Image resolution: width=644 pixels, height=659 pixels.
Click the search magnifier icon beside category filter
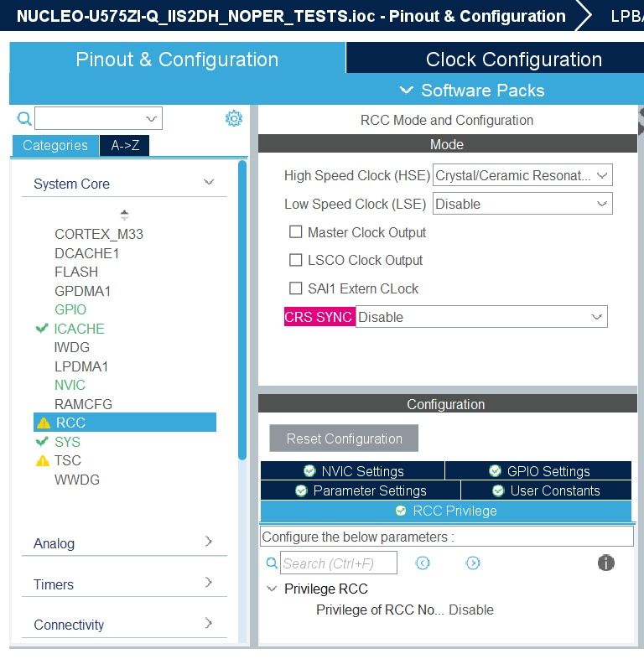[24, 118]
